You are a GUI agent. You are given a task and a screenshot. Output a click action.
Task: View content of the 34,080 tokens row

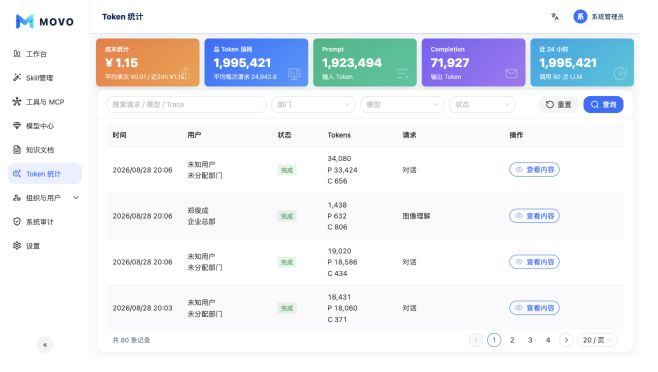coord(534,170)
